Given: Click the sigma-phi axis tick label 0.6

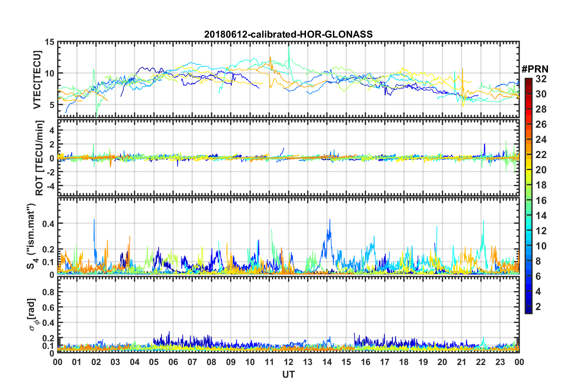Looking at the screenshot, I should click(48, 308).
